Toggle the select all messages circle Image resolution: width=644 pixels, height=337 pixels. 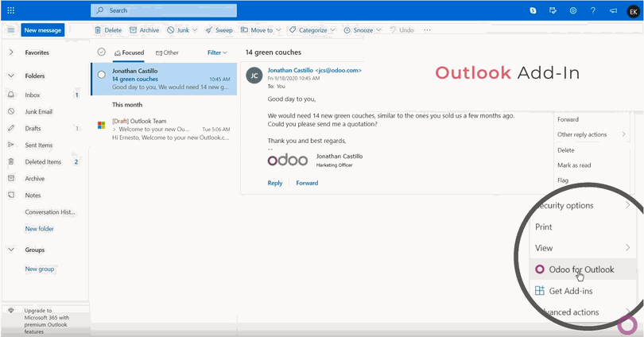102,52
